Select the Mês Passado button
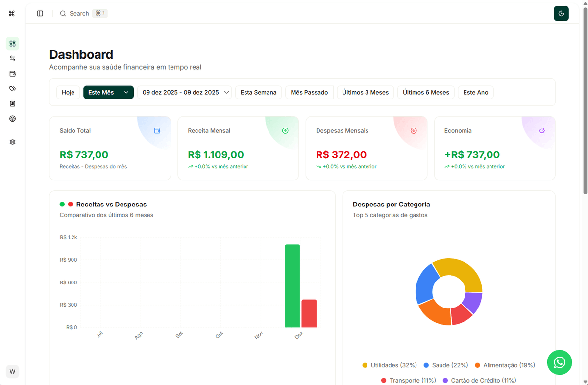Viewport: 588px width, 385px height. tap(309, 92)
